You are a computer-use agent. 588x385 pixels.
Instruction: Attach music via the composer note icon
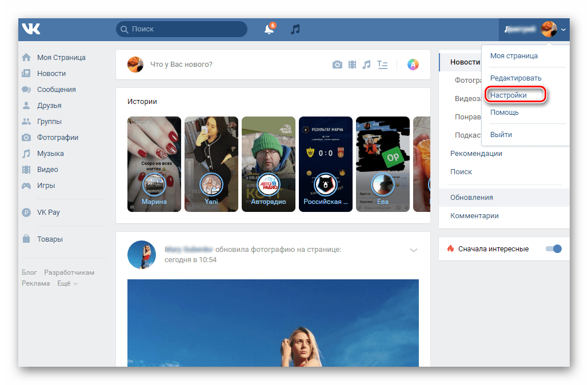coord(366,65)
